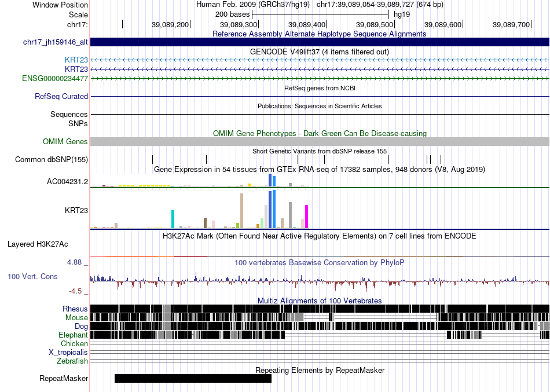Click the Zebrafish alignment row label
Screen dimensions: 550x392
coord(72,361)
